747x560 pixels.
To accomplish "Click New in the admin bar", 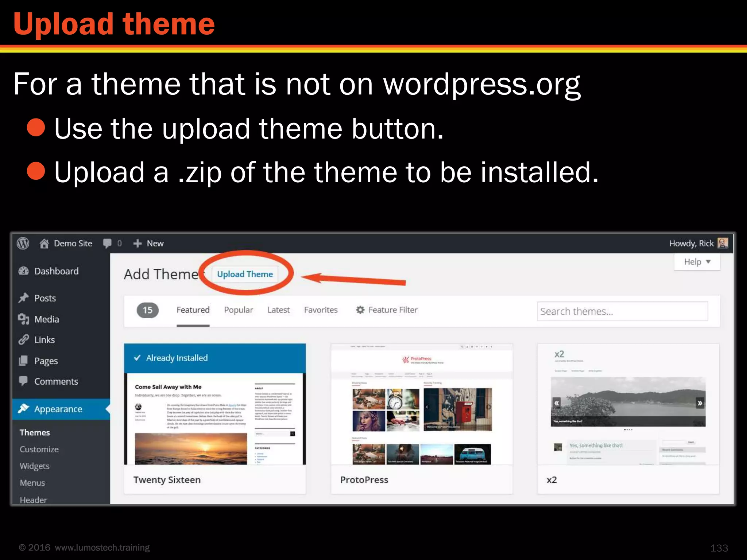I will [x=155, y=243].
